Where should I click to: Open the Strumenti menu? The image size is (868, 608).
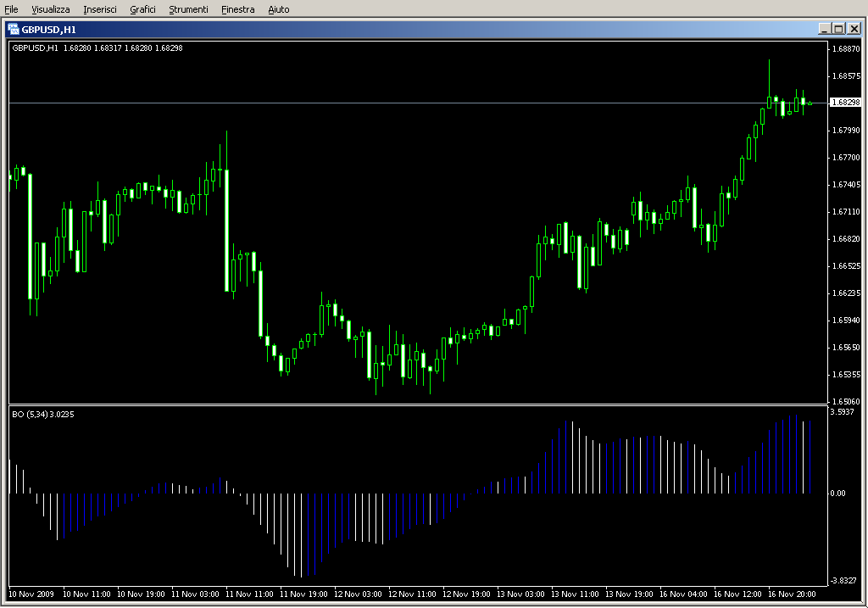[x=188, y=9]
